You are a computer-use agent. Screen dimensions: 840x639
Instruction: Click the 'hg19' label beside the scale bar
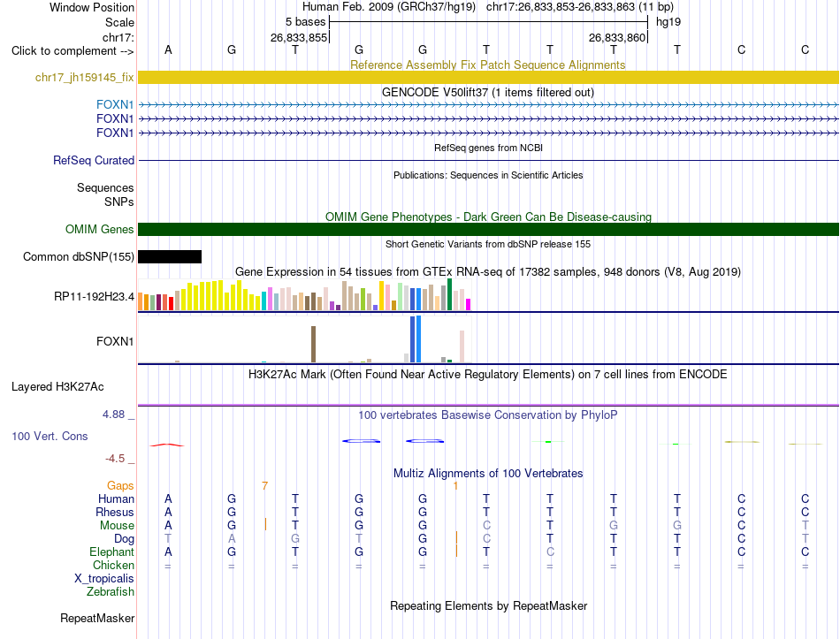668,22
